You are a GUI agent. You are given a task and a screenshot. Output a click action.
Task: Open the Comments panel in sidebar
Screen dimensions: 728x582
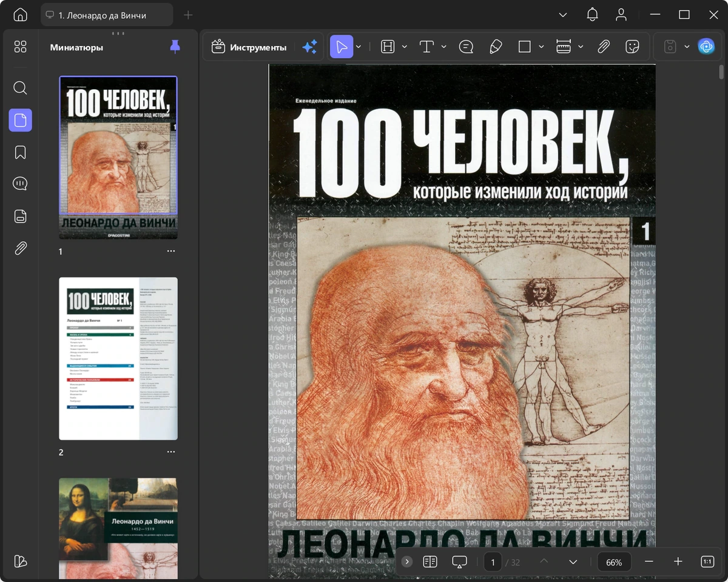click(x=20, y=184)
